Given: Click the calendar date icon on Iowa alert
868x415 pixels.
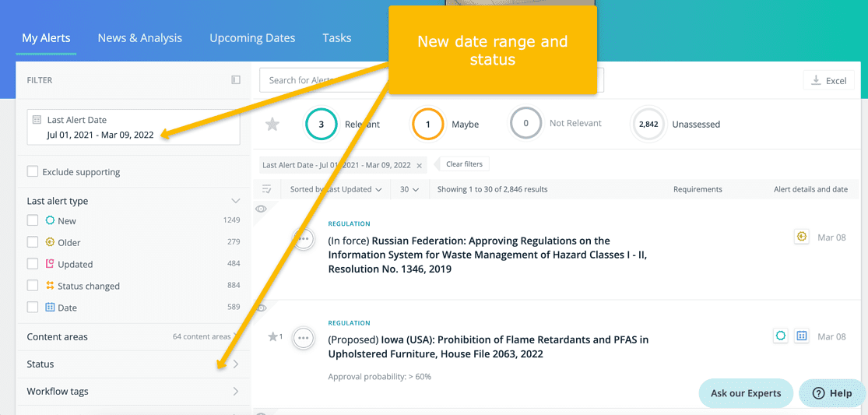Looking at the screenshot, I should [802, 336].
